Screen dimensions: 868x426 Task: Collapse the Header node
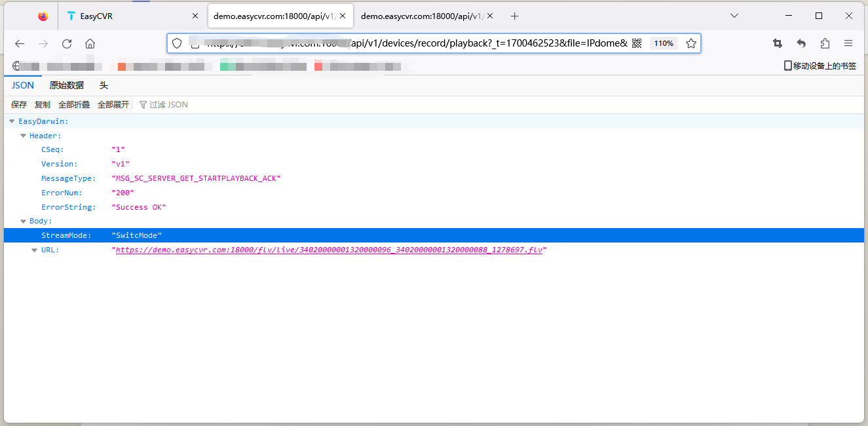[24, 136]
